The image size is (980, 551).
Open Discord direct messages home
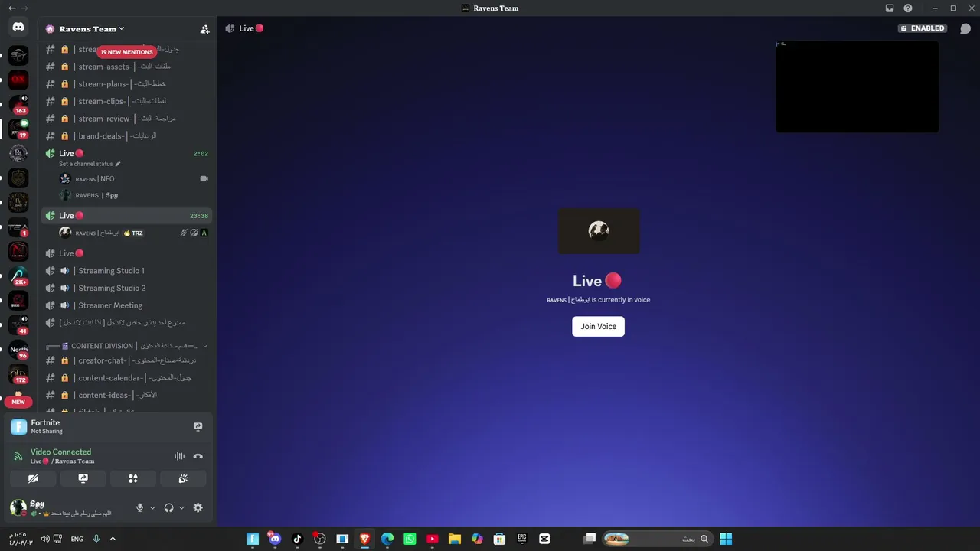point(18,27)
